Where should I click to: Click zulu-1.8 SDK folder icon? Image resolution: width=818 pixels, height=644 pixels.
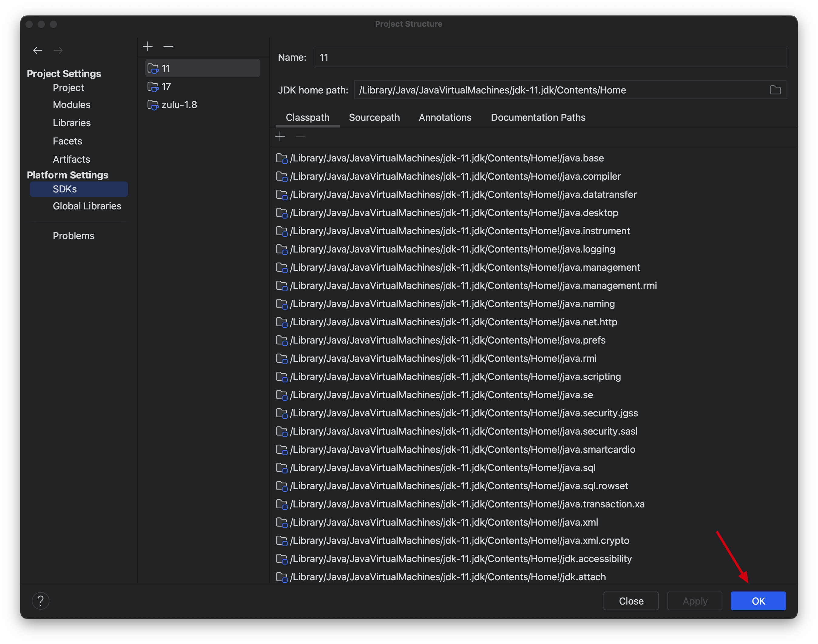153,105
